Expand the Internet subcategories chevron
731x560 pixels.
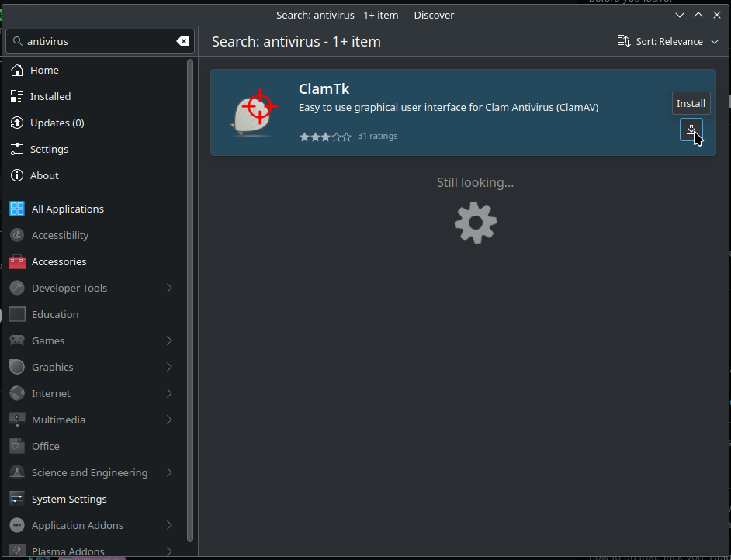point(169,393)
